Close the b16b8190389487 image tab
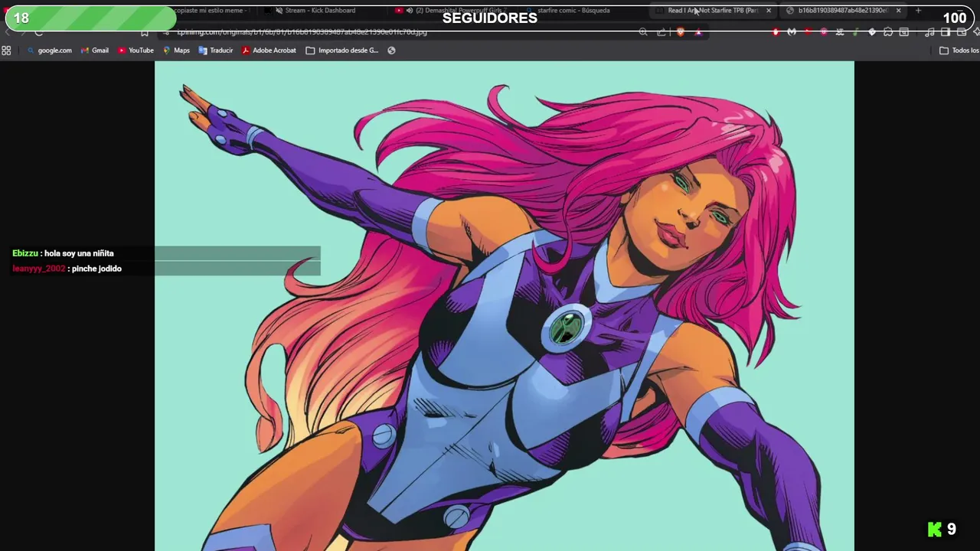The height and width of the screenshot is (551, 980). click(x=898, y=11)
